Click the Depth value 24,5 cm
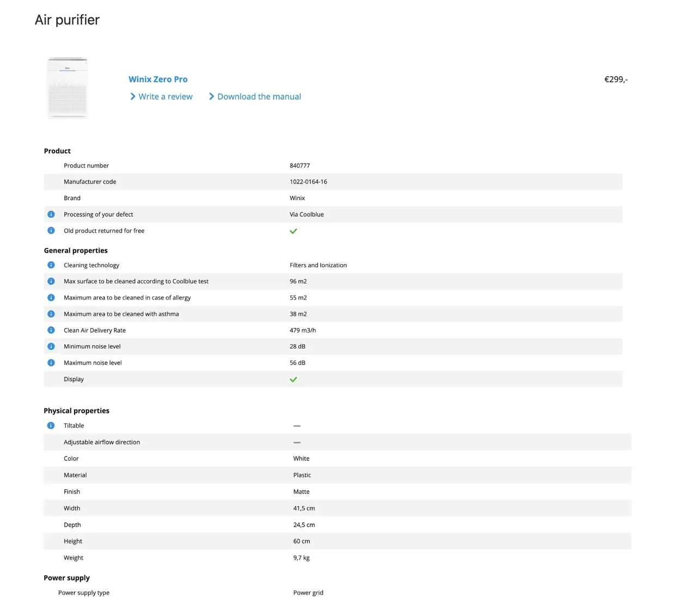697x616 pixels. pyautogui.click(x=304, y=525)
